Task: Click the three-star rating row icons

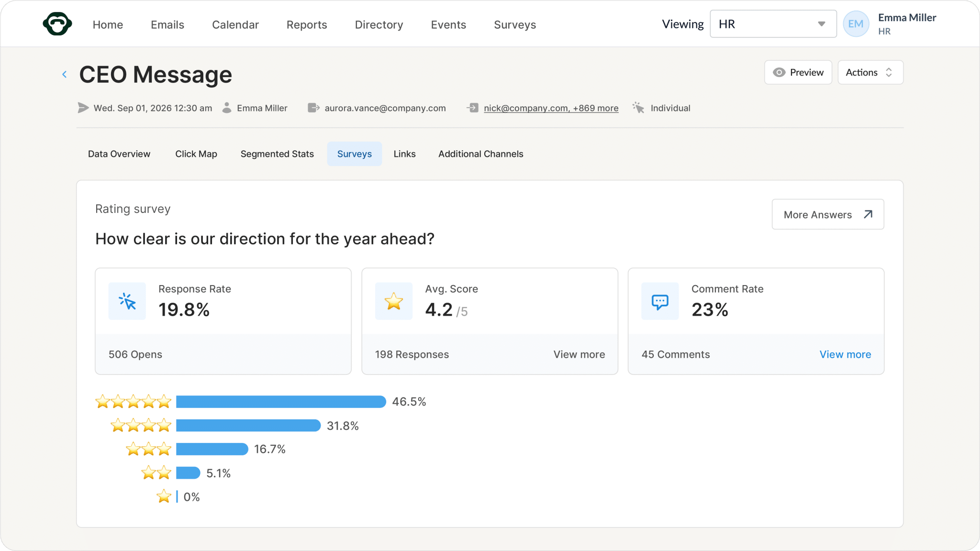Action: 148,449
